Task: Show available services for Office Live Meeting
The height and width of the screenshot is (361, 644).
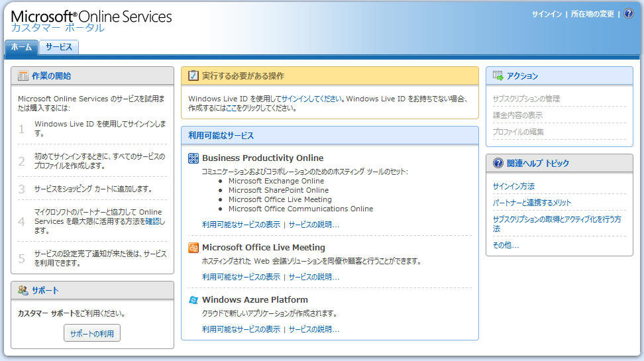Action: point(241,277)
